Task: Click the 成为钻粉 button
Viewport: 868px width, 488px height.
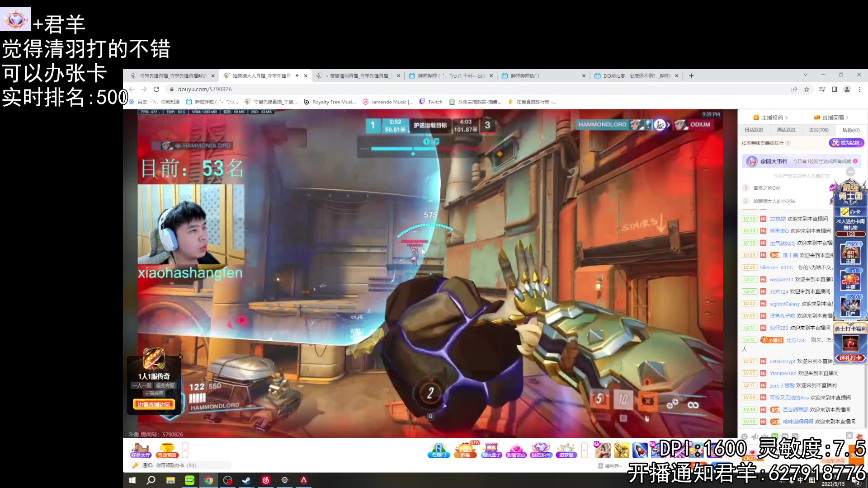Action: (846, 143)
